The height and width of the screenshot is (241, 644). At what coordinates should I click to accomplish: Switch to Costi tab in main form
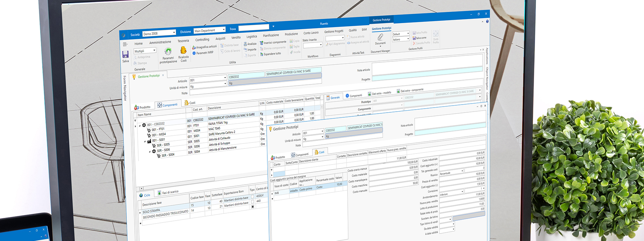coord(190,103)
